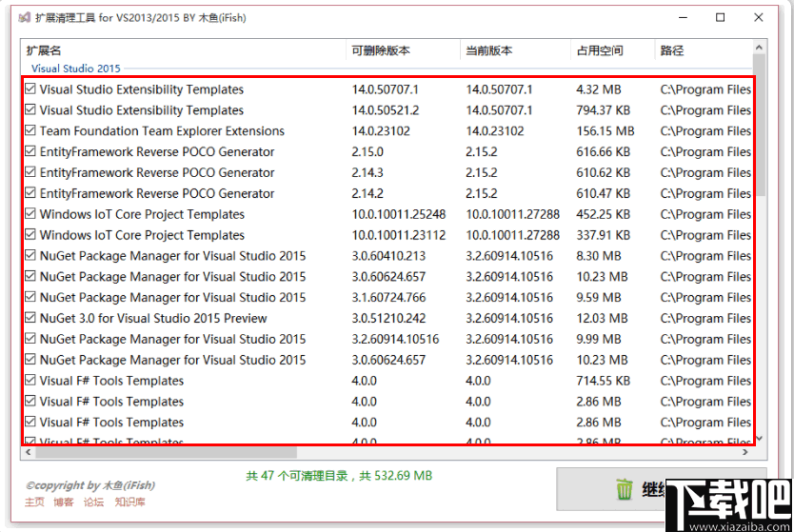Uncheck the 4.32 MB Extensibility Templates row checkbox
The height and width of the screenshot is (532, 794).
click(x=30, y=89)
